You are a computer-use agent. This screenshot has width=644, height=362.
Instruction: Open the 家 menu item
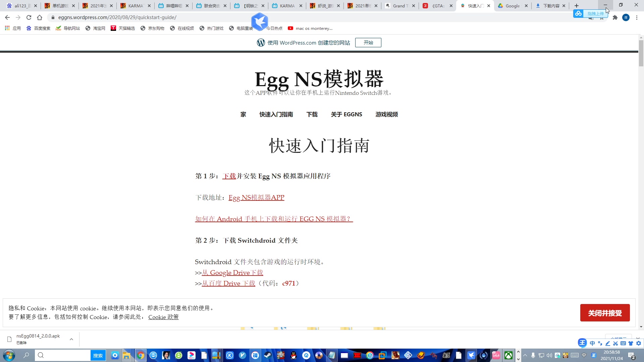tap(243, 114)
